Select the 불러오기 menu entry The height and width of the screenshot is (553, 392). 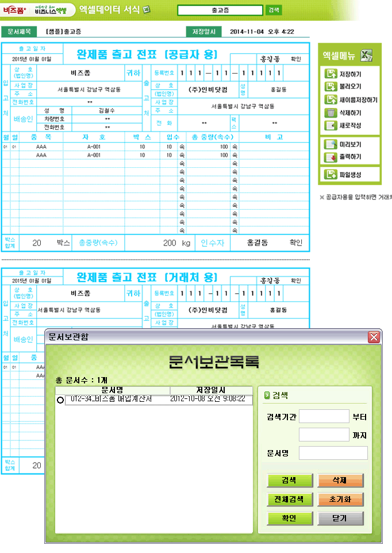[350, 86]
